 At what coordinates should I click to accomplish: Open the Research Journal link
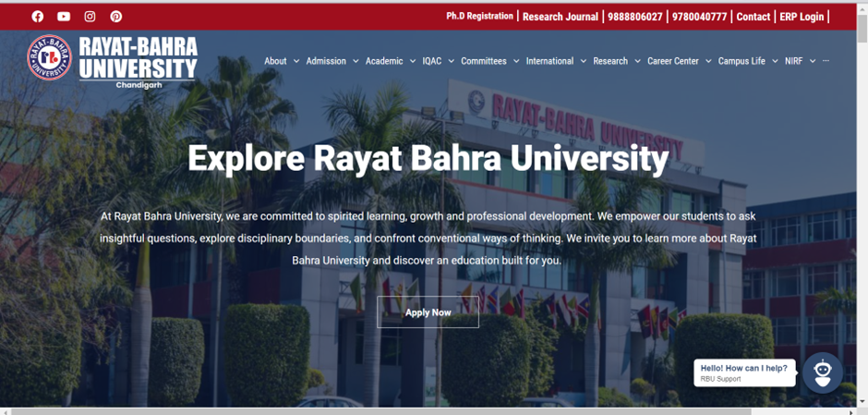pos(561,17)
